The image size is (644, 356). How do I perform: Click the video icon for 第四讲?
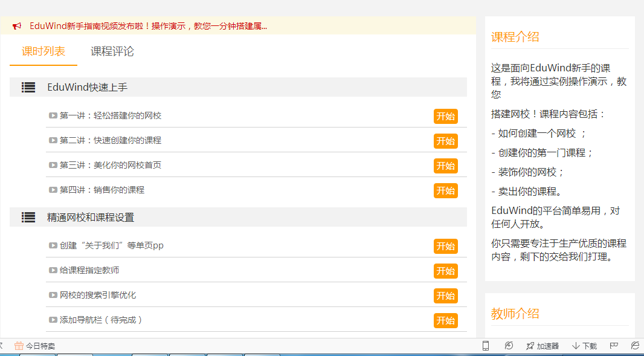(53, 190)
